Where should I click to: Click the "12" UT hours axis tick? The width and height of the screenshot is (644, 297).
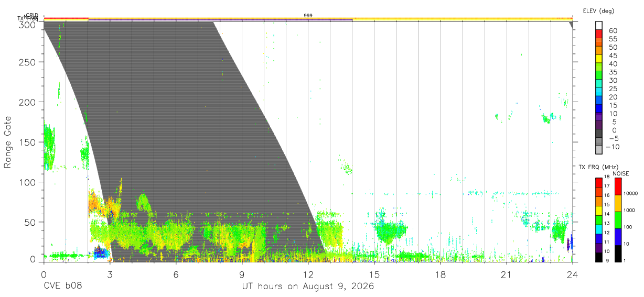(x=308, y=274)
